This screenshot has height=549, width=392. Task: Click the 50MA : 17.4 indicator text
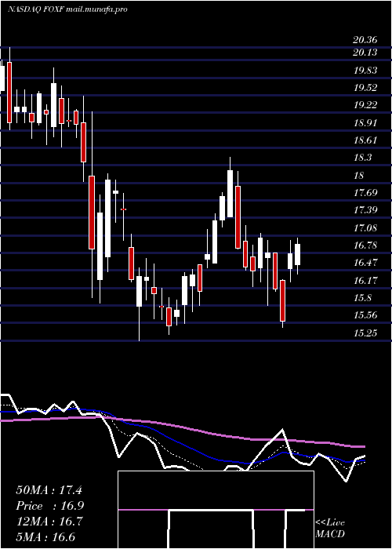[x=49, y=490]
